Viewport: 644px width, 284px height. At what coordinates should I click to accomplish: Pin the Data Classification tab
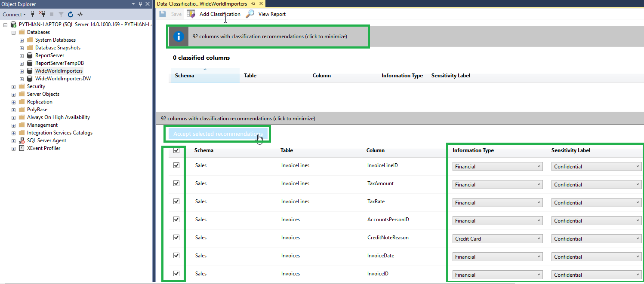point(253,4)
